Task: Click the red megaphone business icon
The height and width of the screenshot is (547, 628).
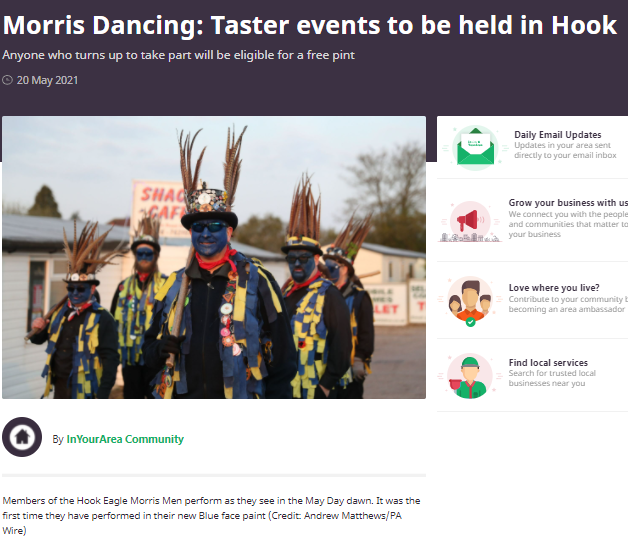Action: 470,221
